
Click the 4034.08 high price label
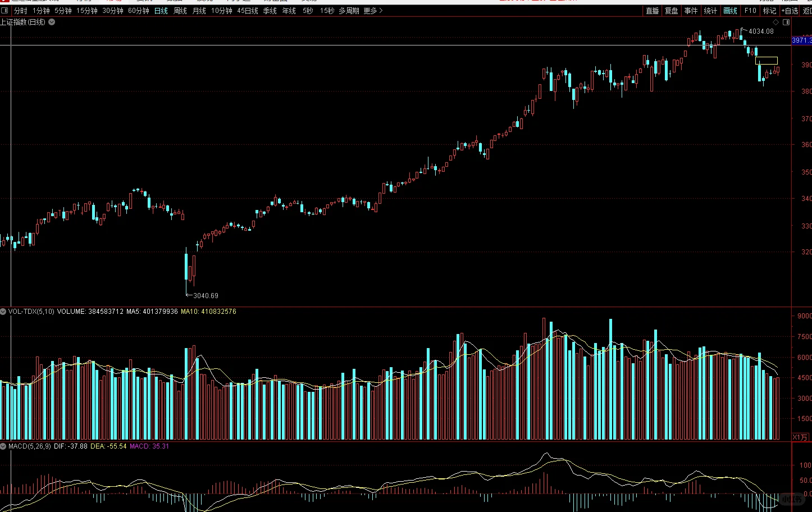click(761, 31)
